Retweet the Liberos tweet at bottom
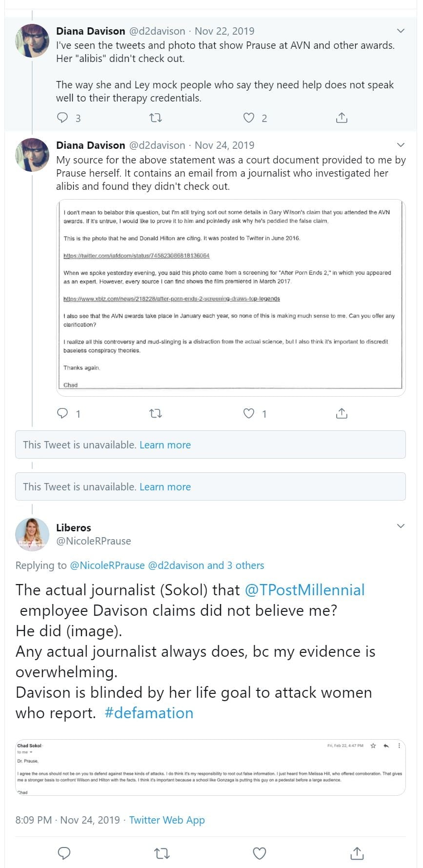 tap(161, 853)
